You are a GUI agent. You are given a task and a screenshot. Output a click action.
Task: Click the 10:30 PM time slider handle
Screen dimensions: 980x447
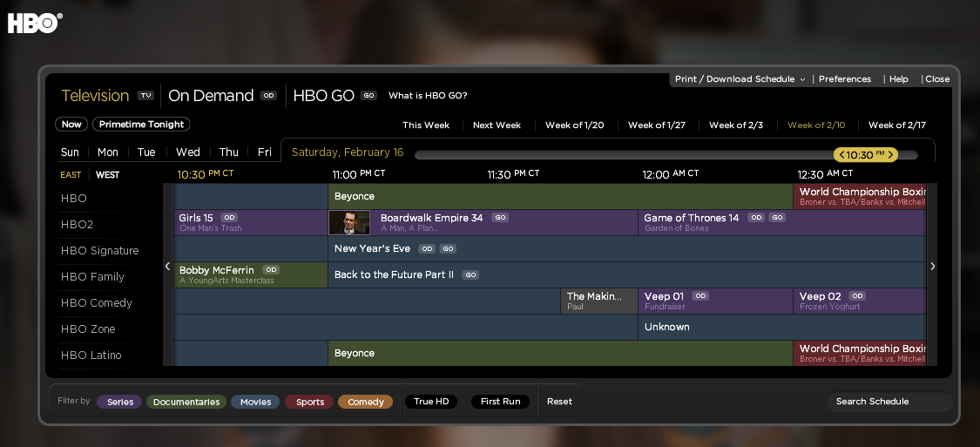866,155
